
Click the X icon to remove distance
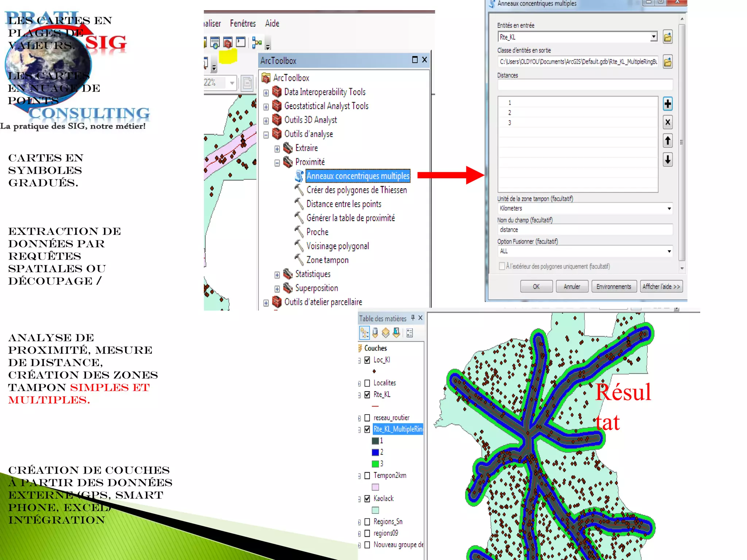coord(667,122)
